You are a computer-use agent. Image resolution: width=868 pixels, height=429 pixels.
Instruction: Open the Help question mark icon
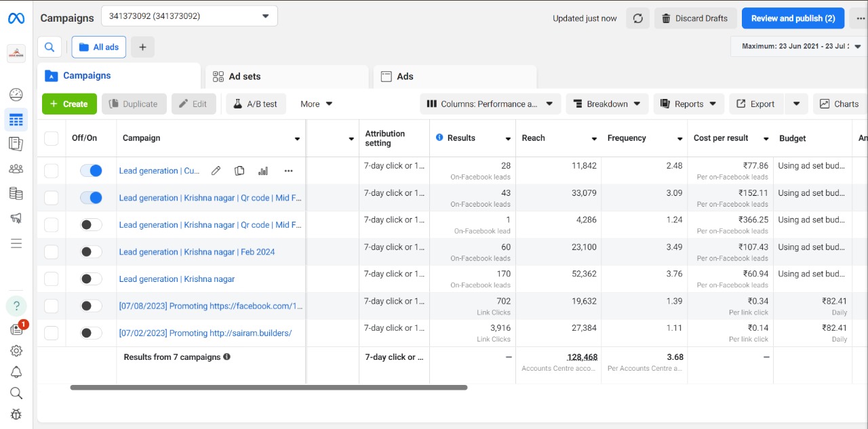pos(16,306)
